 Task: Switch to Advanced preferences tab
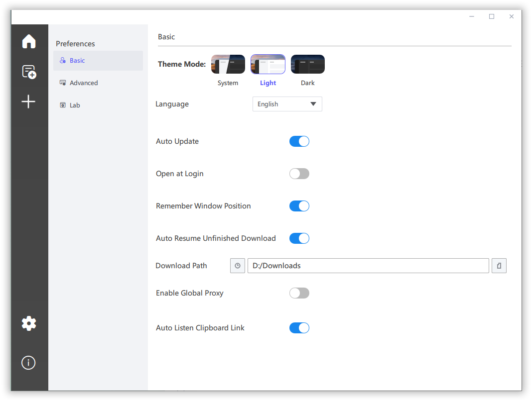coord(98,83)
